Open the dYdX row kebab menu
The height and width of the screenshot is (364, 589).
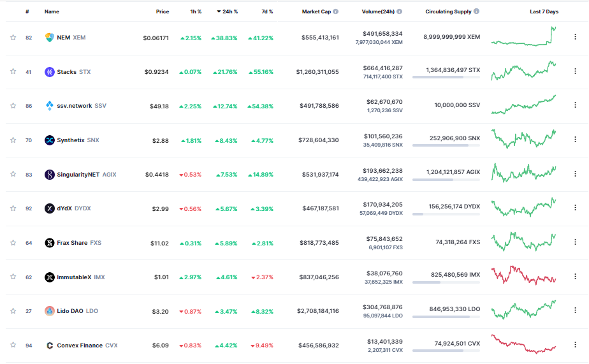point(575,207)
